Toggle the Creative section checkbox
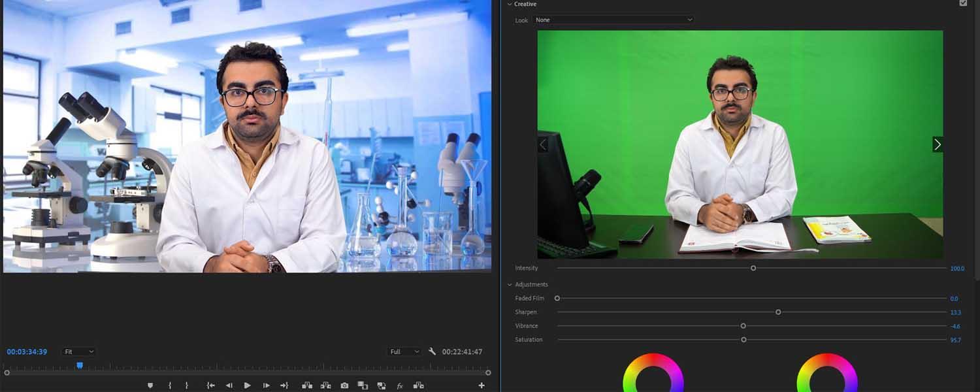 (963, 3)
